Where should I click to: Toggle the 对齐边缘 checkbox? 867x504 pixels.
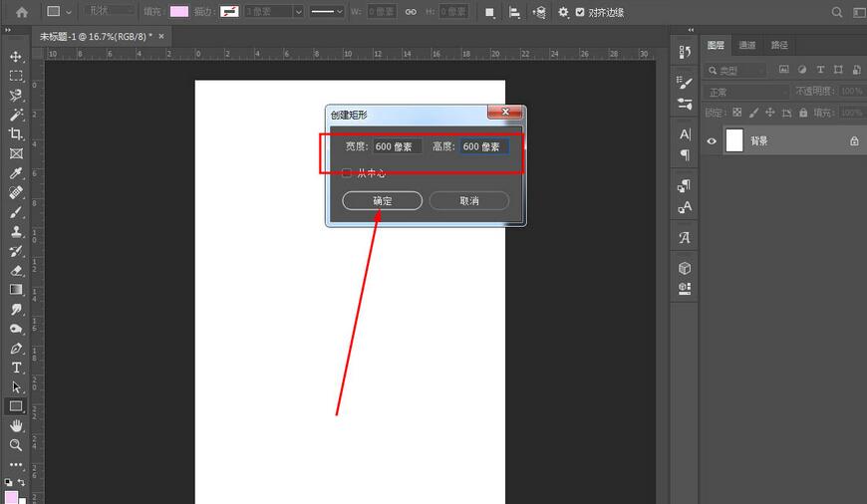579,12
